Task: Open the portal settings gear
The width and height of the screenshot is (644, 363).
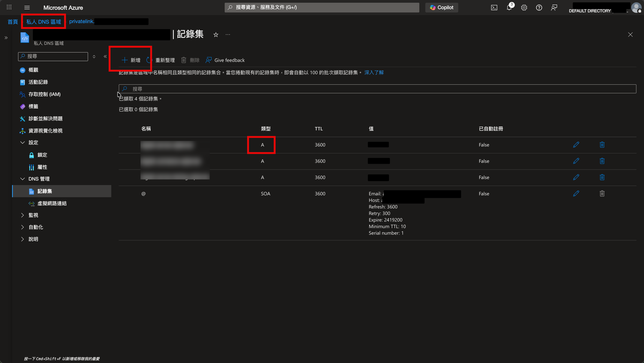Action: coord(524,7)
